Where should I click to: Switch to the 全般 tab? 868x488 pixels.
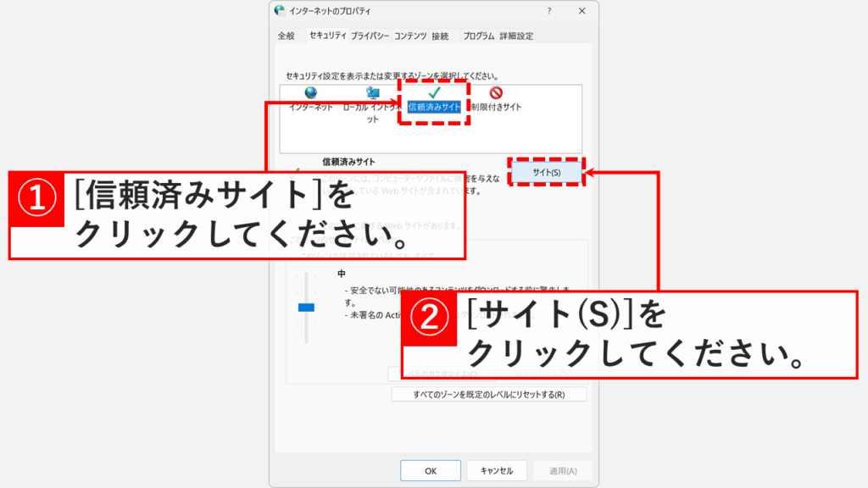[x=287, y=36]
